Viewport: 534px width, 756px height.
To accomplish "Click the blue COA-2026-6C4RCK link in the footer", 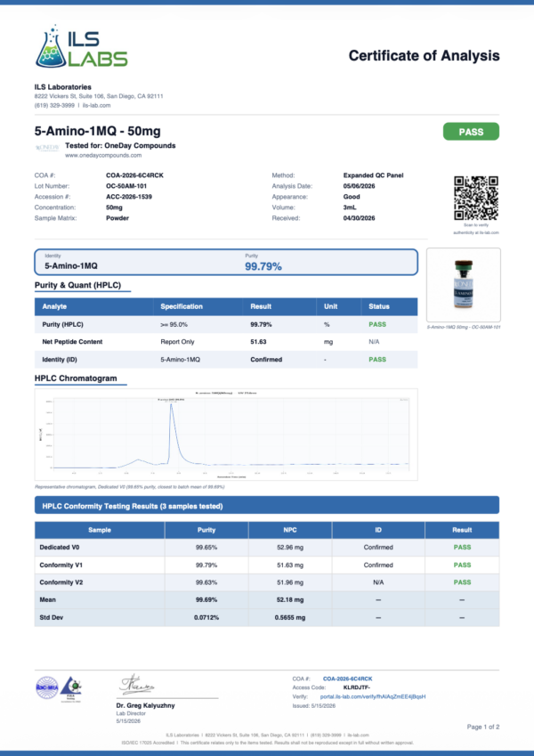I will tap(347, 679).
